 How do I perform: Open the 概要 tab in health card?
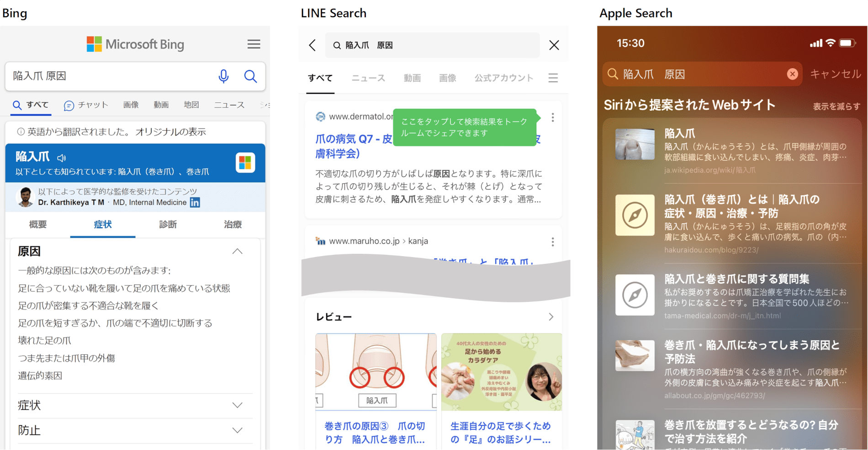pos(38,225)
